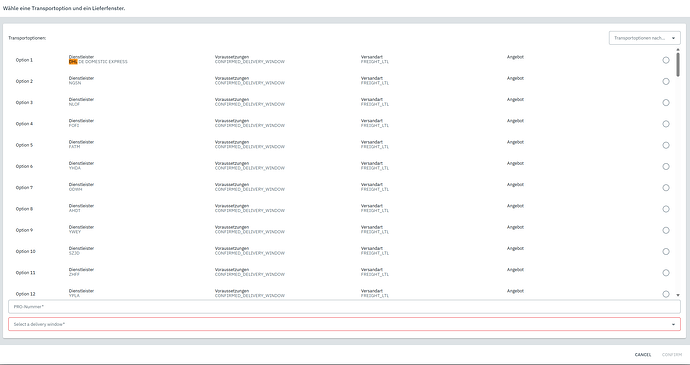Click the CONFIRM button
This screenshot has width=690, height=365.
(672, 354)
